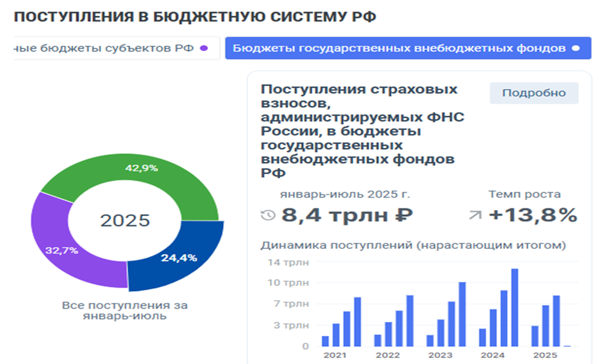Click the tallest bar in the 2025 group
This screenshot has width=600, height=364.
click(556, 321)
